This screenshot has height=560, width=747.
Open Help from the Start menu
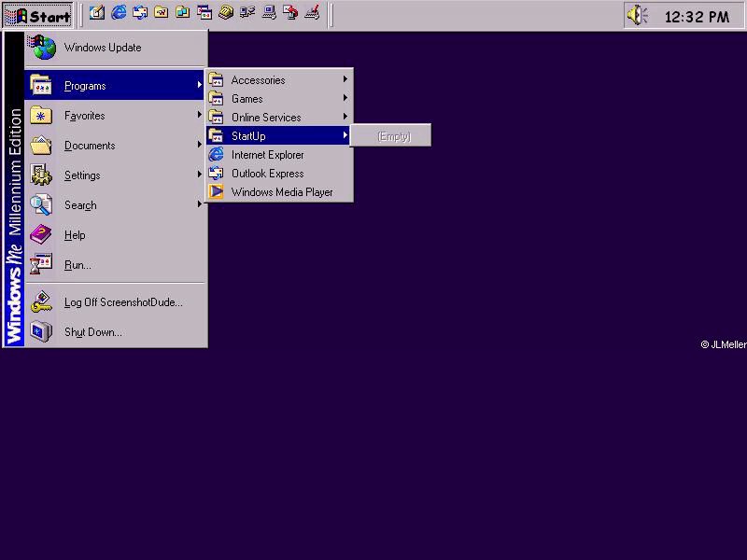(116, 235)
